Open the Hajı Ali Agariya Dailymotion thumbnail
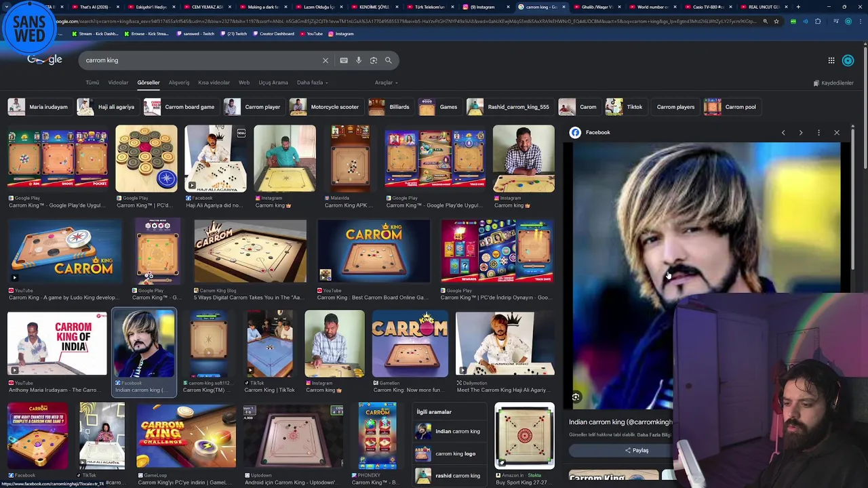Viewport: 868px width, 488px height. click(x=505, y=343)
